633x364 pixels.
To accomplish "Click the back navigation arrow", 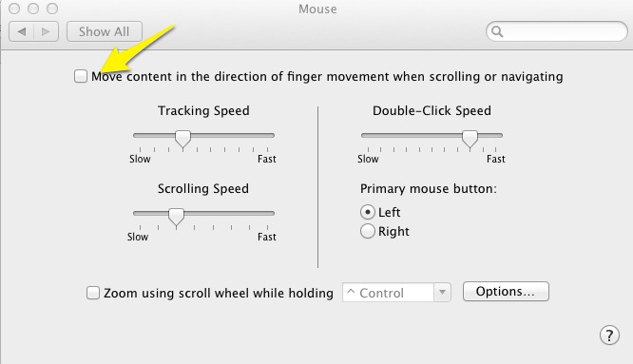I will click(x=22, y=31).
